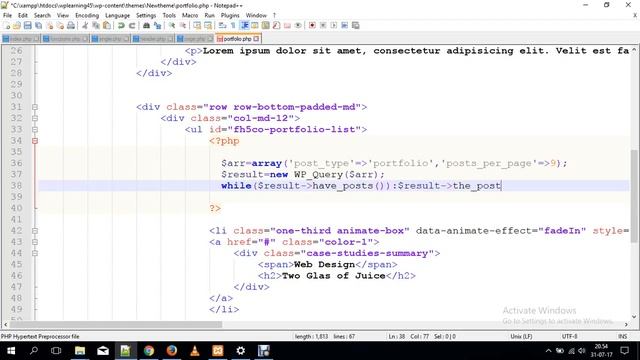Open the Function List toolbar icon

coord(276,25)
